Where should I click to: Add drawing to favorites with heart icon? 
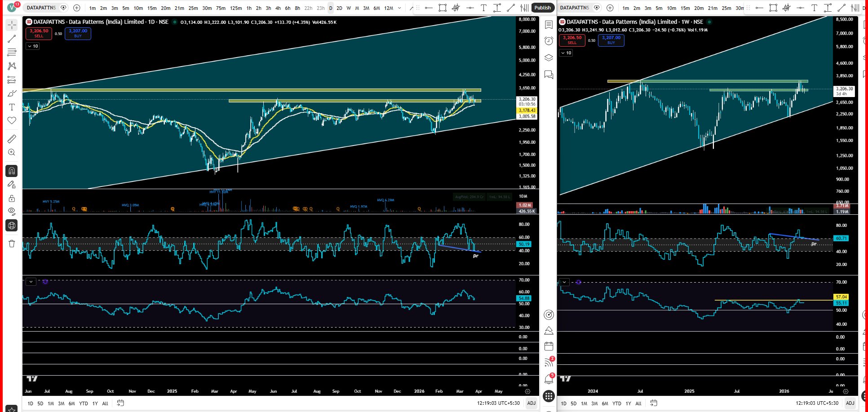12,120
